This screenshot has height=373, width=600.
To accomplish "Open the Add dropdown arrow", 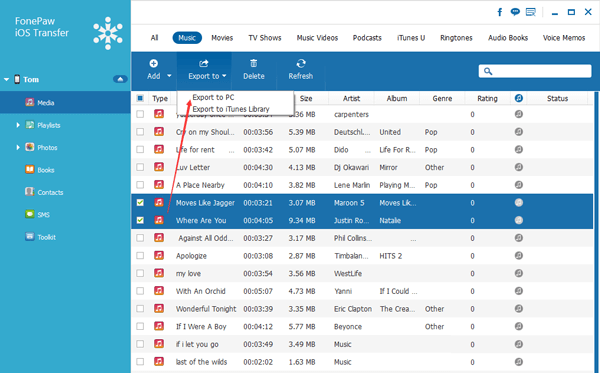I will [x=169, y=76].
